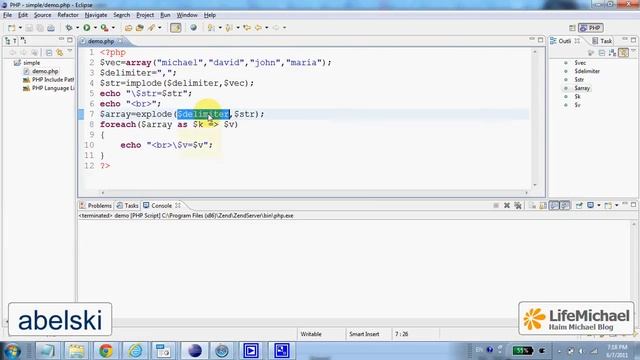This screenshot has height=360, width=640.
Task: Toggle Link with Editor in PHP Explorer
Action: 60,53
